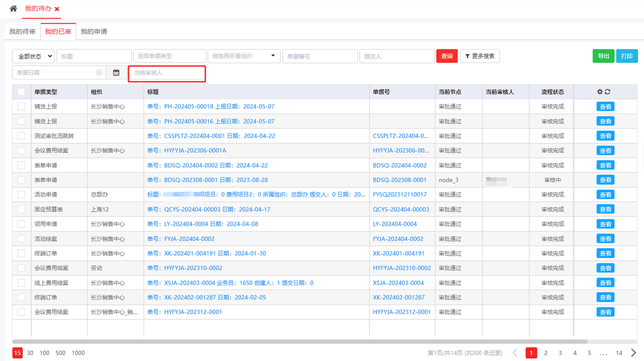Image resolution: width=644 pixels, height=361 pixels.
Task: Switch to the 我的申请 tab
Action: (94, 32)
